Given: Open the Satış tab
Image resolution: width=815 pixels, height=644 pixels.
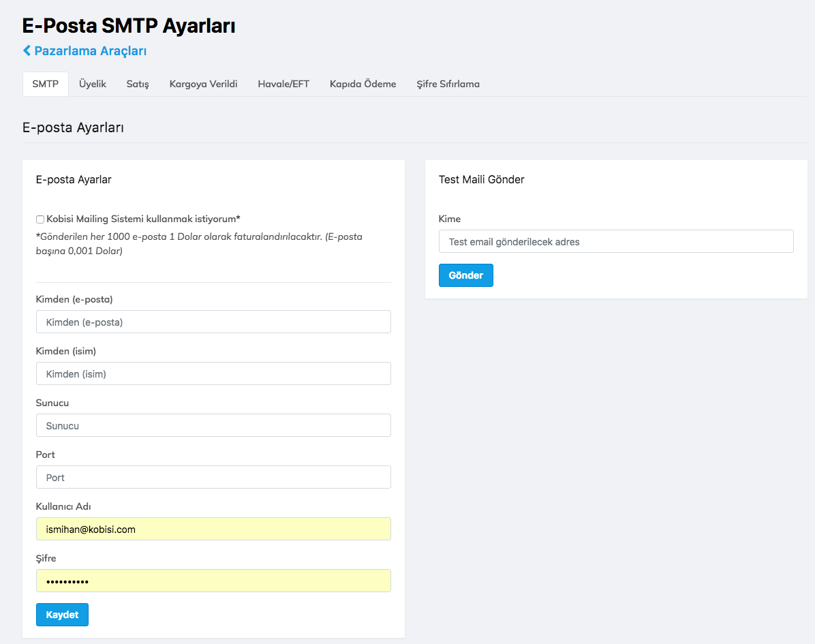Looking at the screenshot, I should pos(138,85).
